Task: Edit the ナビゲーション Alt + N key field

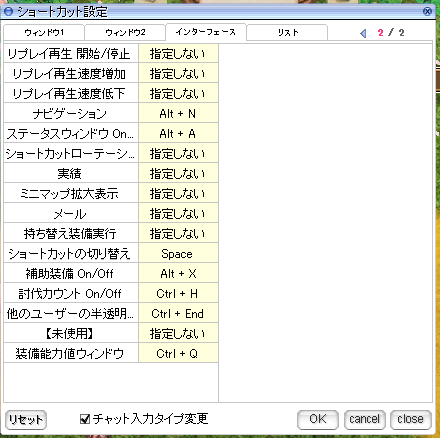Action: [x=178, y=114]
